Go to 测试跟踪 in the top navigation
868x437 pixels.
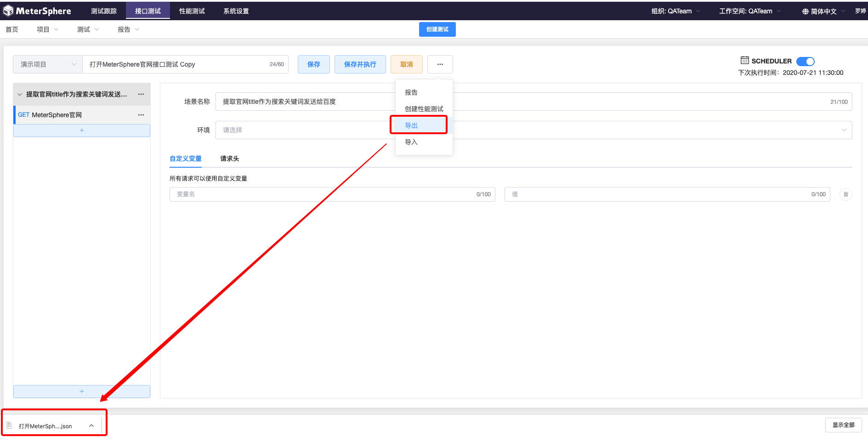pos(104,11)
